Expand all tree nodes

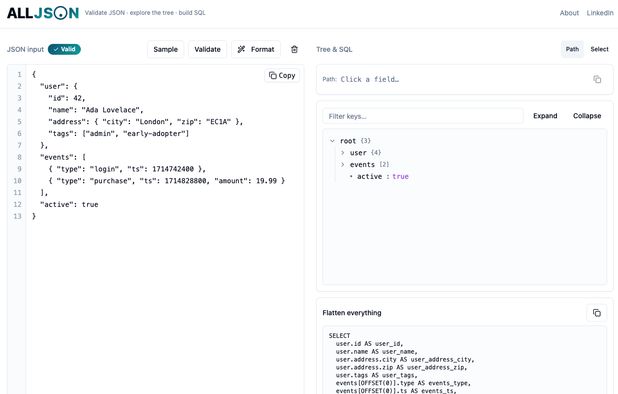pyautogui.click(x=545, y=116)
